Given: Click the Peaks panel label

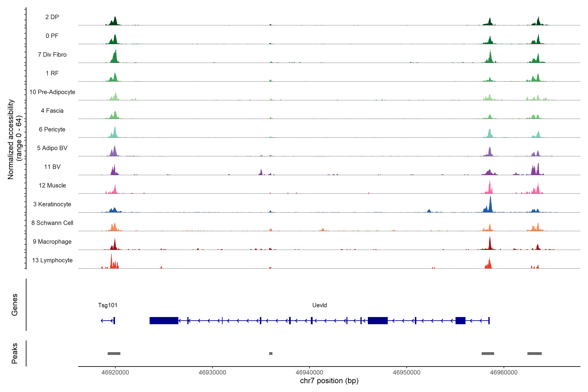Looking at the screenshot, I should 15,353.
